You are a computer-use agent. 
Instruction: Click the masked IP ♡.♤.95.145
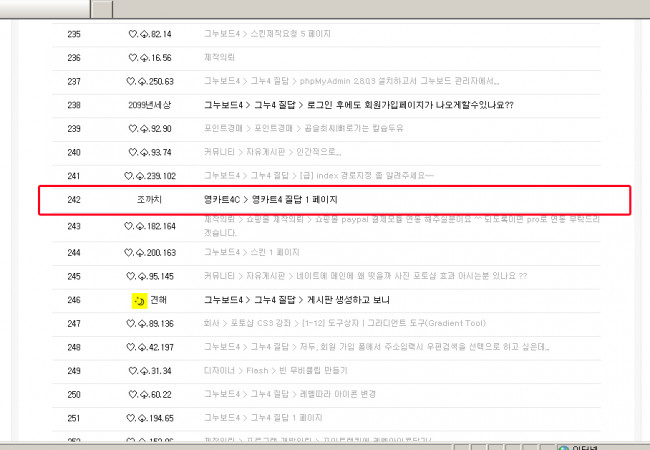(x=150, y=276)
